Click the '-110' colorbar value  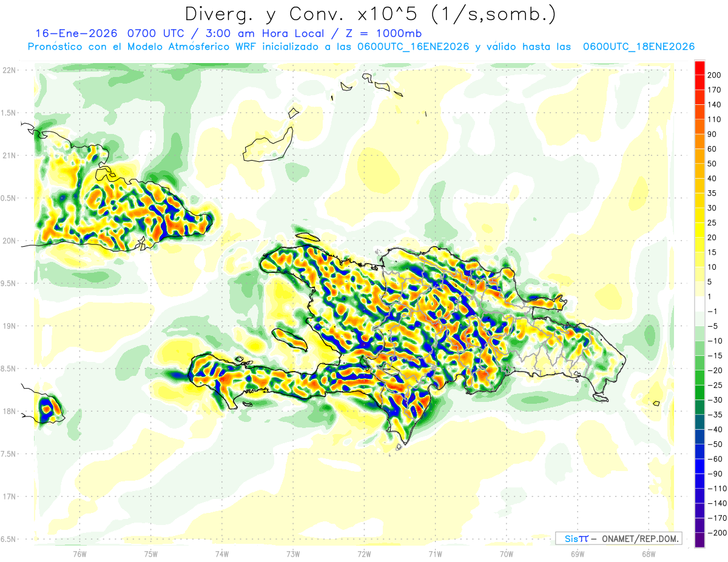pos(718,489)
